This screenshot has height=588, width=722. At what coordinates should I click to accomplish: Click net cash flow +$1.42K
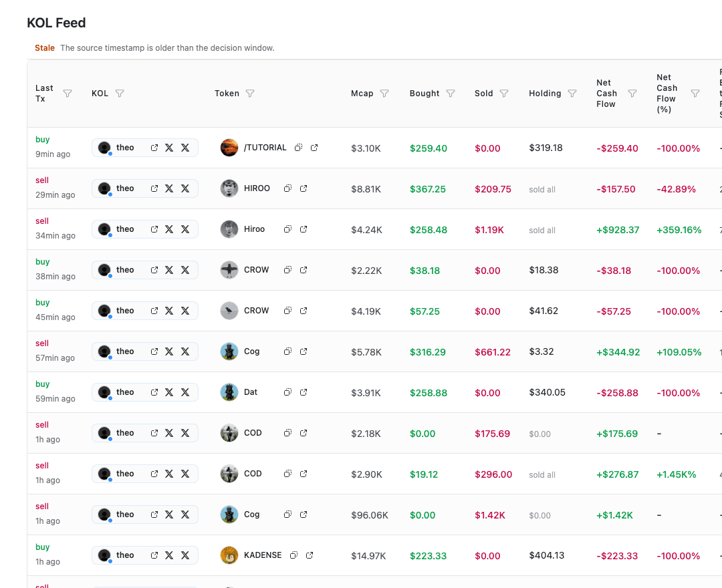[615, 515]
